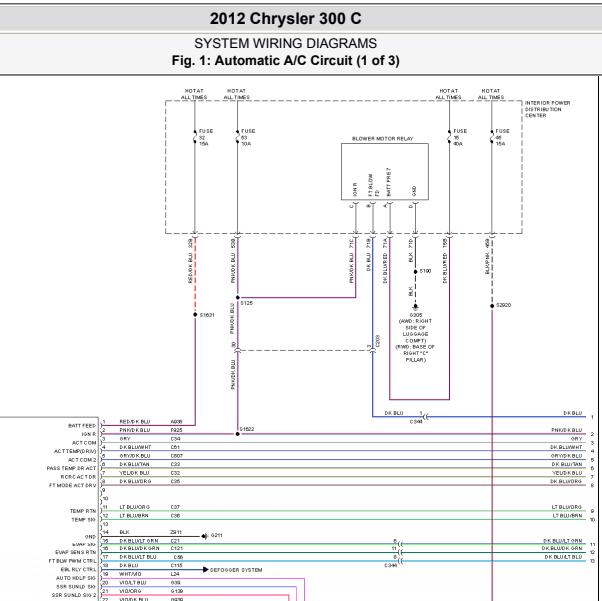The image size is (602, 601).
Task: Select the S125 splice label
Action: 246,303
